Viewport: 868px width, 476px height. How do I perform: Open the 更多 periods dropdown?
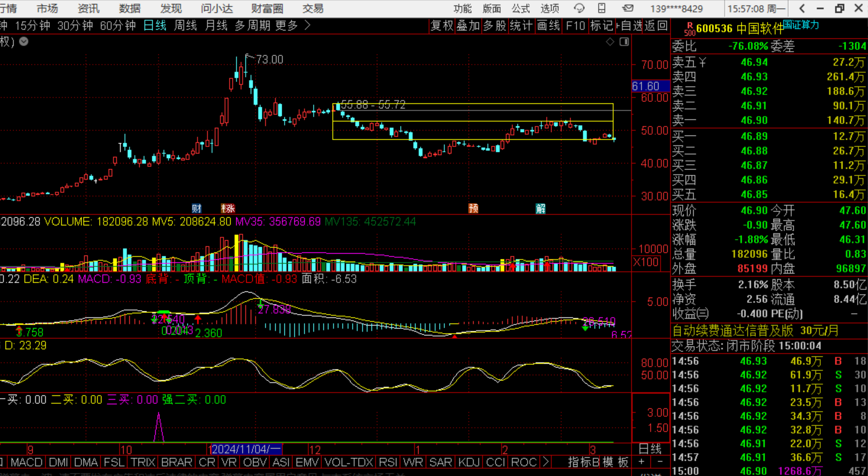coord(286,25)
